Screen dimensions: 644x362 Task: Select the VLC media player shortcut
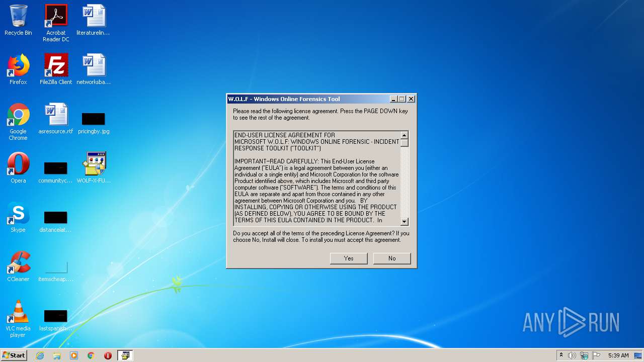click(x=18, y=319)
